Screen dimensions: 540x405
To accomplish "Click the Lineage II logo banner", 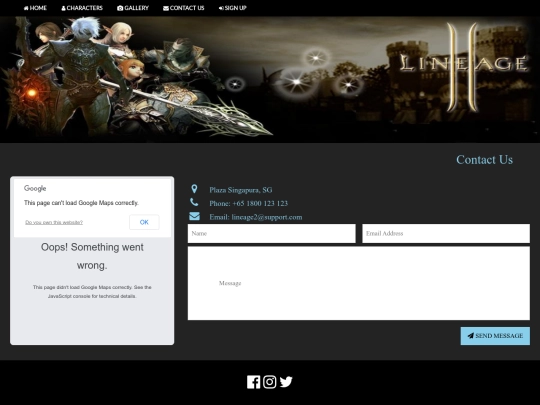I will pyautogui.click(x=463, y=67).
